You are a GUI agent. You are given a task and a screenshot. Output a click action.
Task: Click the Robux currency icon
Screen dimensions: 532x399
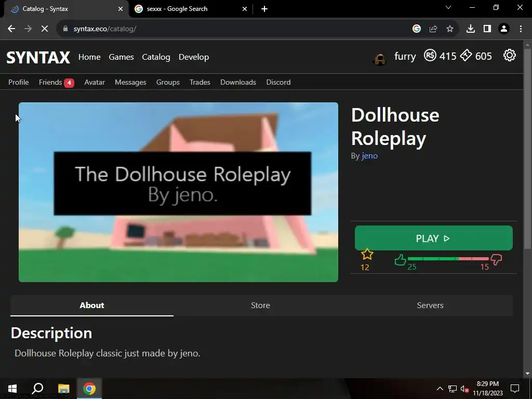[430, 55]
